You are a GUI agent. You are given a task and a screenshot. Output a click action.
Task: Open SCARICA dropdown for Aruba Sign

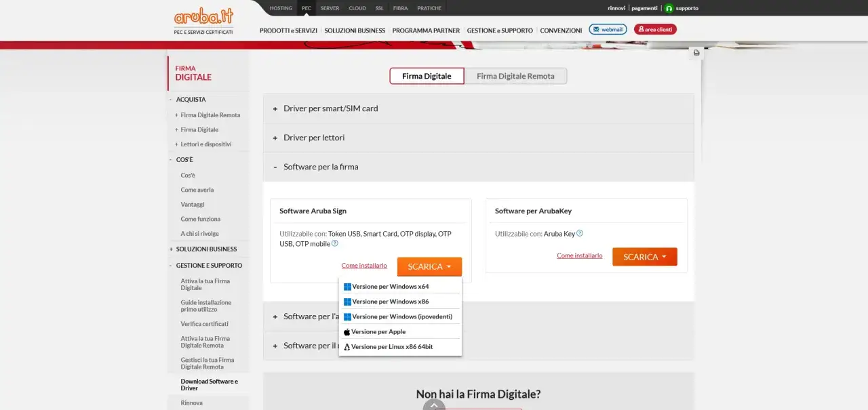(429, 266)
